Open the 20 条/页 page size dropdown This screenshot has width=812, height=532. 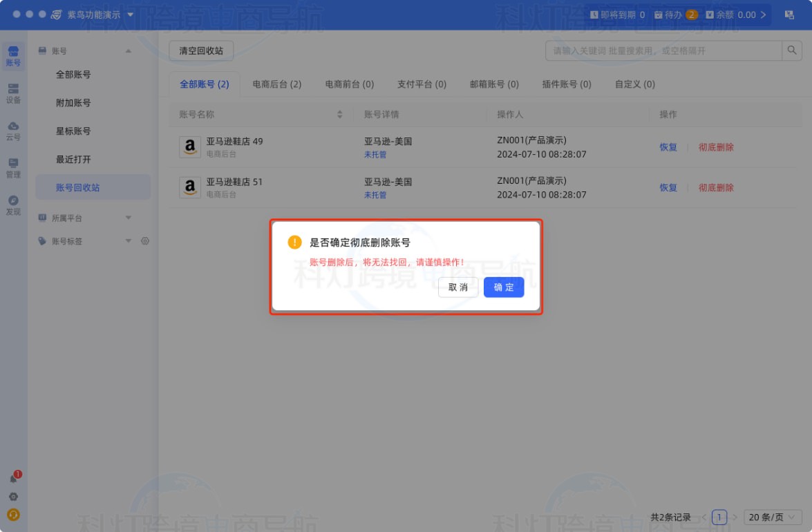(x=773, y=517)
